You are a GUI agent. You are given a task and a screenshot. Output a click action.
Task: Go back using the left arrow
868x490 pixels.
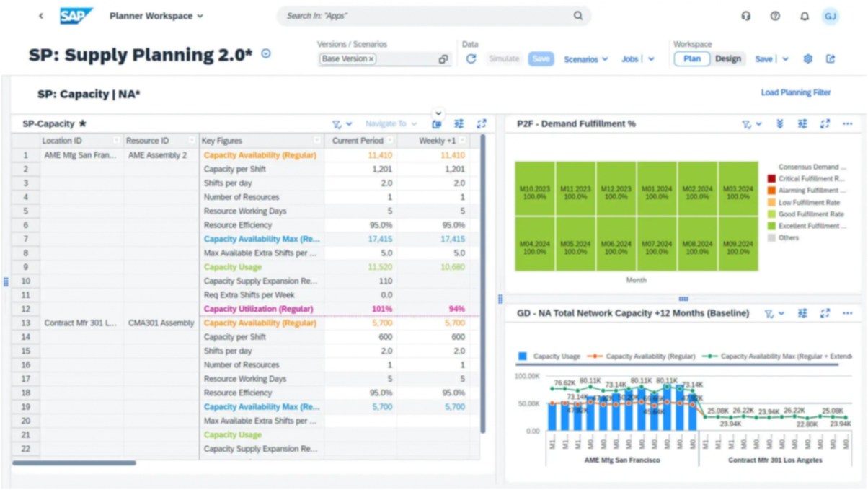pos(41,16)
